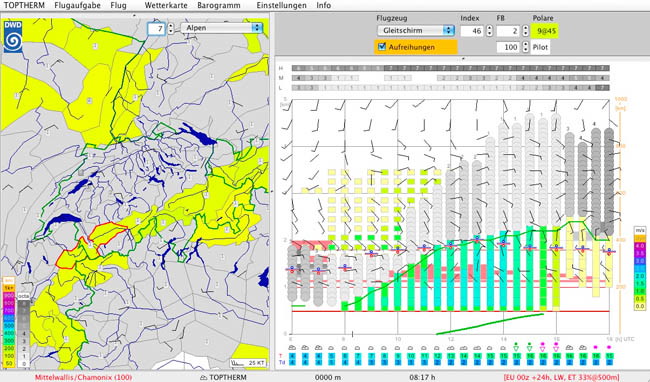Click the first cloud icon in forecast row

coord(292,348)
